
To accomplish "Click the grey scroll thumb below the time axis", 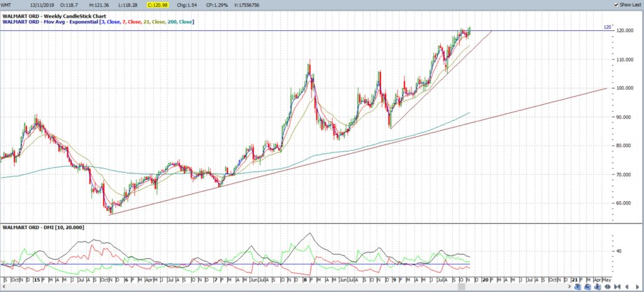I will click(x=462, y=287).
